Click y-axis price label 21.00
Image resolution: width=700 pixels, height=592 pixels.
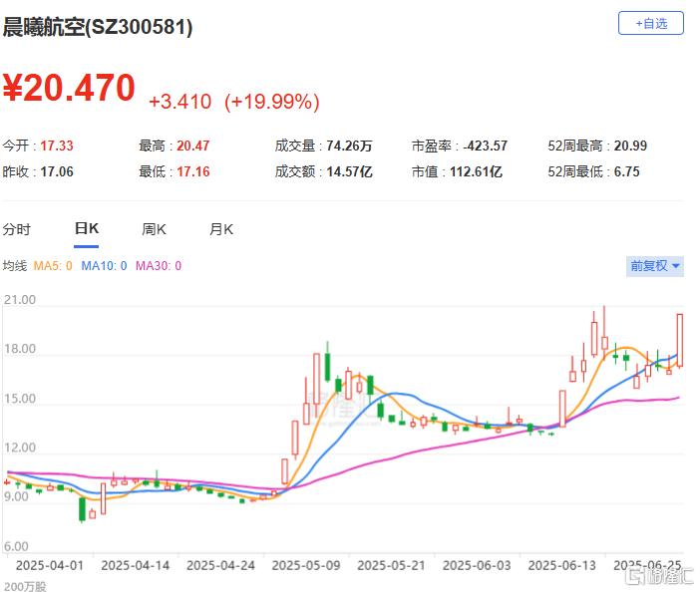[20, 300]
